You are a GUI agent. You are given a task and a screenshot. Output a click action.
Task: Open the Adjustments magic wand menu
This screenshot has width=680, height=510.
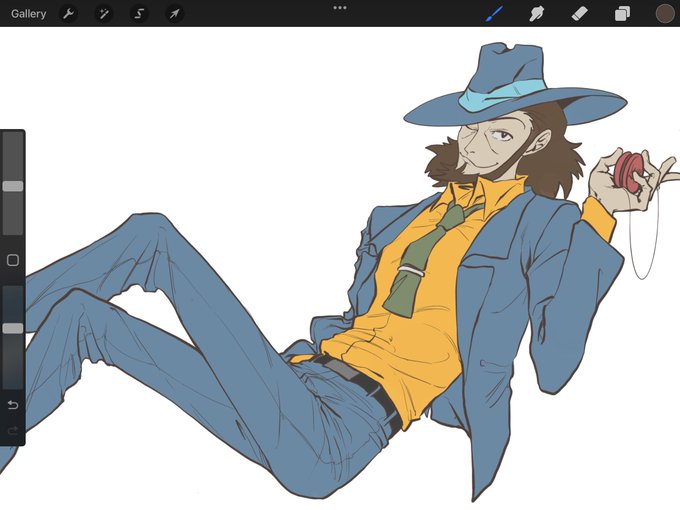(104, 14)
